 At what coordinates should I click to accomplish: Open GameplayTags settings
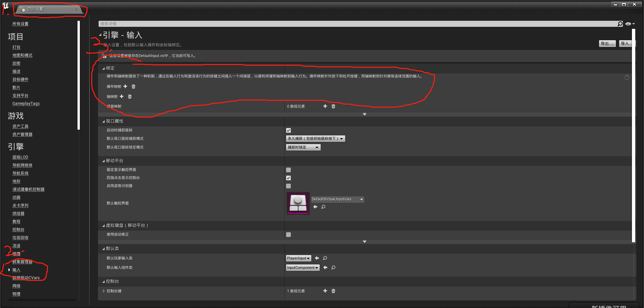click(x=26, y=104)
